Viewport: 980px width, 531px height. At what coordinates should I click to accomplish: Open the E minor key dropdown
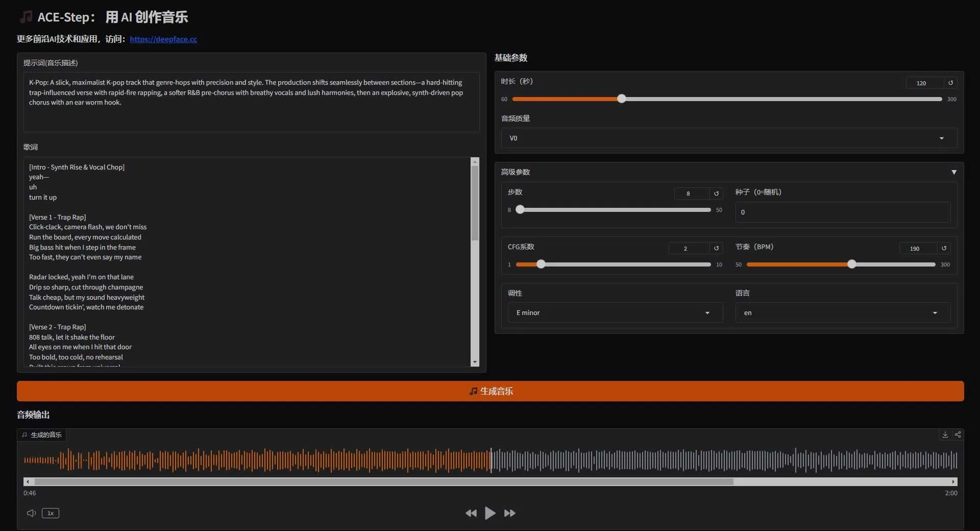tap(615, 312)
